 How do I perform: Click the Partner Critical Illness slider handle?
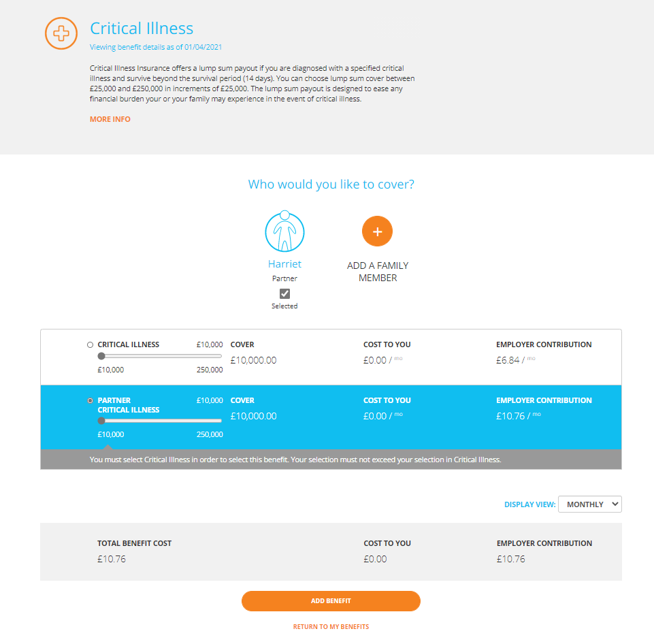tap(101, 421)
